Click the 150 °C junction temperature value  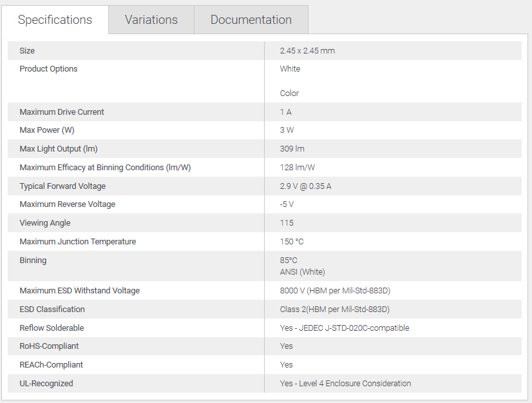coord(292,242)
